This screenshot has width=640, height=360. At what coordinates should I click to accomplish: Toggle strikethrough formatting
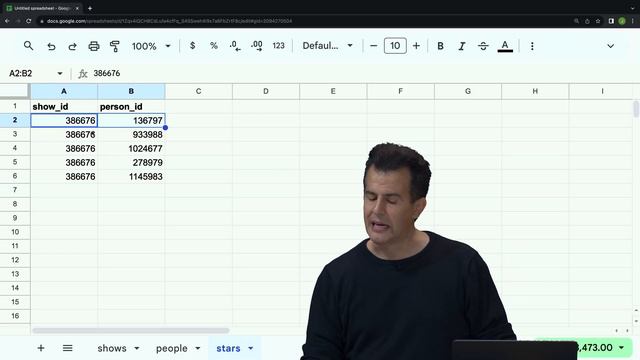[483, 46]
